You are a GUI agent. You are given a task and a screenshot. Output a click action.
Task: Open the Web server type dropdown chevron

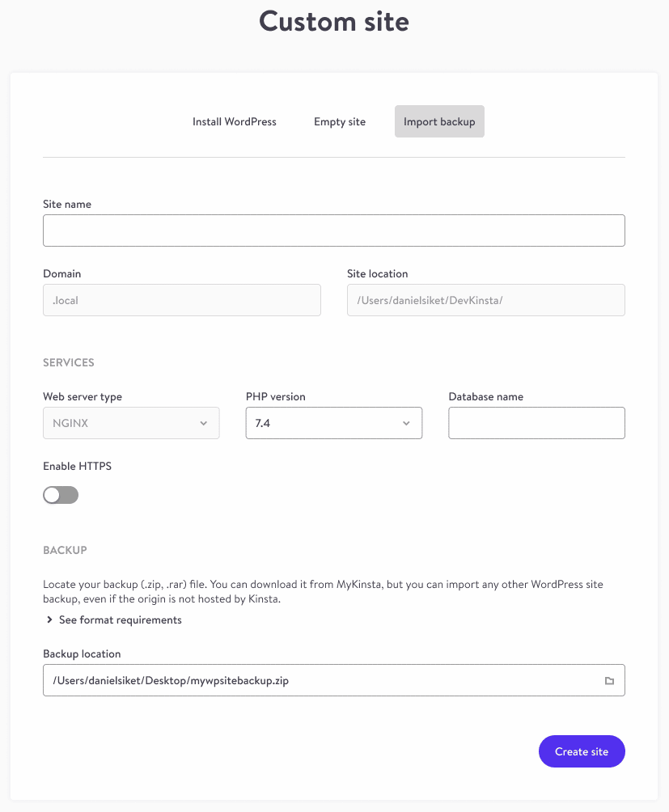(x=205, y=422)
